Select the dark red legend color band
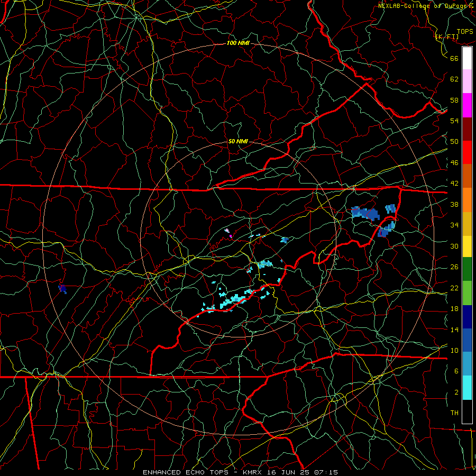The image size is (476, 476). tap(467, 129)
